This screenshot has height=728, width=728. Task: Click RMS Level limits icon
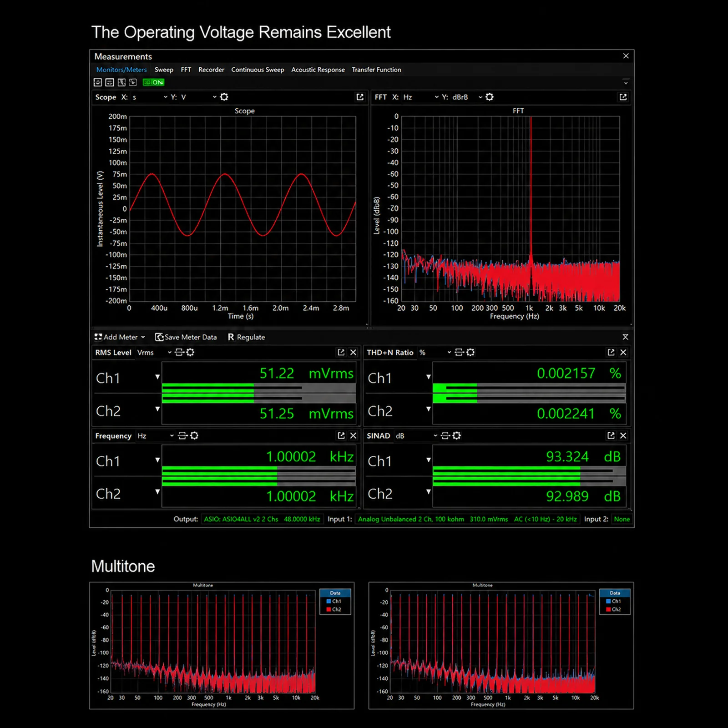[179, 352]
